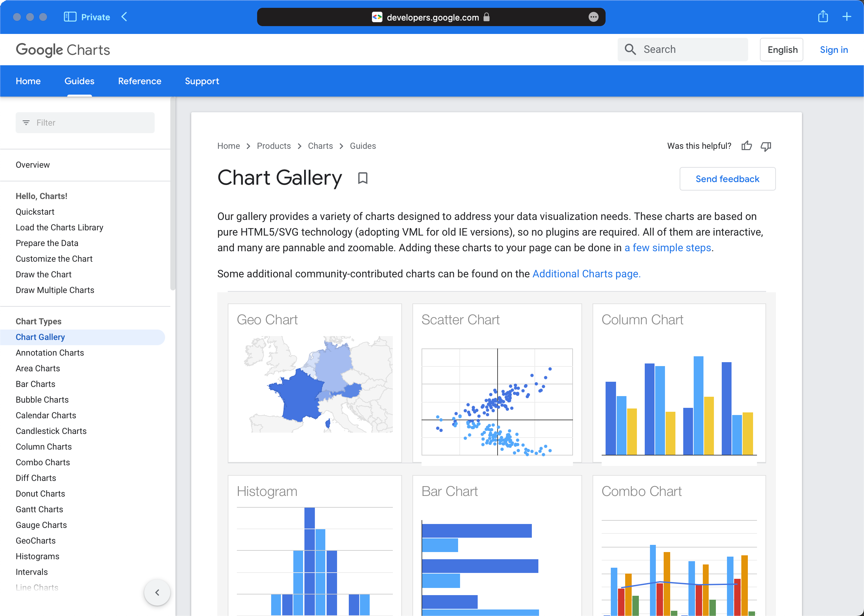Open Histograms in sidebar
Image resolution: width=864 pixels, height=616 pixels.
38,556
